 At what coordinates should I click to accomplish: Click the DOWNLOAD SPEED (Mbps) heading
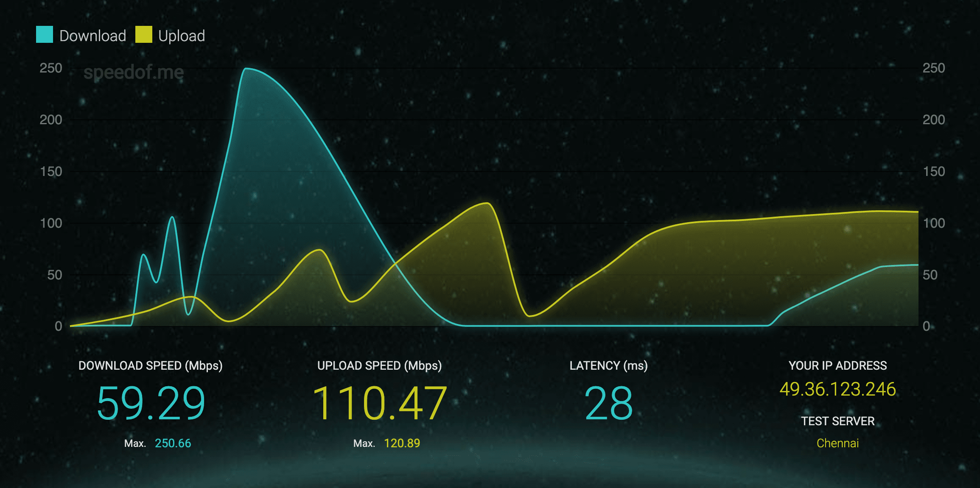click(x=151, y=365)
